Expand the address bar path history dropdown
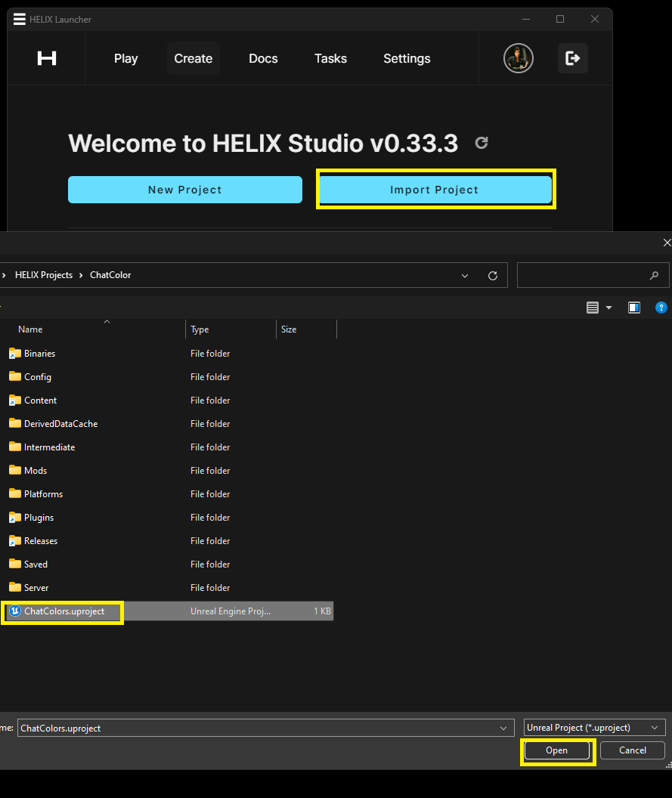 [465, 276]
